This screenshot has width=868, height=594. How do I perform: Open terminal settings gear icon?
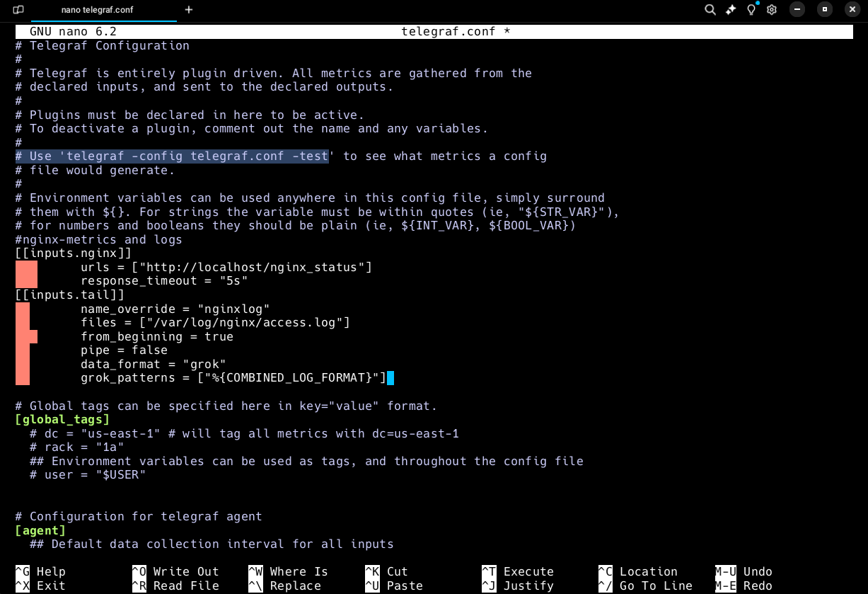[x=772, y=10]
